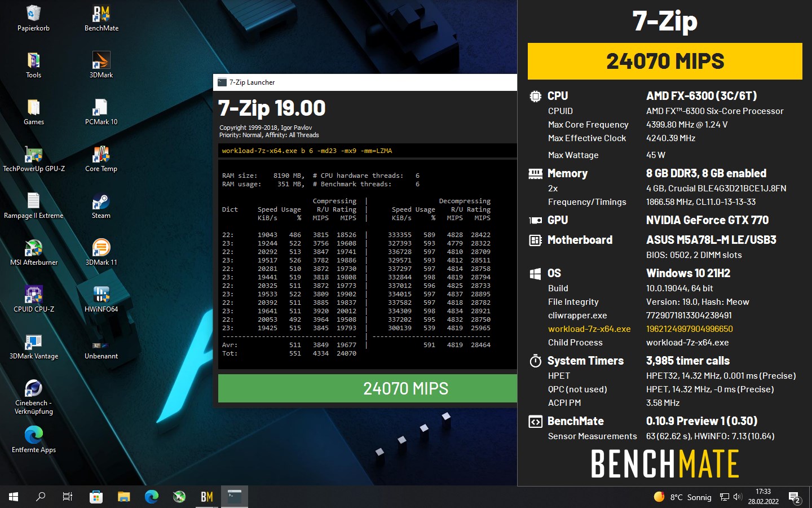
Task: Click the BenchMate code-bracket section icon
Action: [x=535, y=421]
